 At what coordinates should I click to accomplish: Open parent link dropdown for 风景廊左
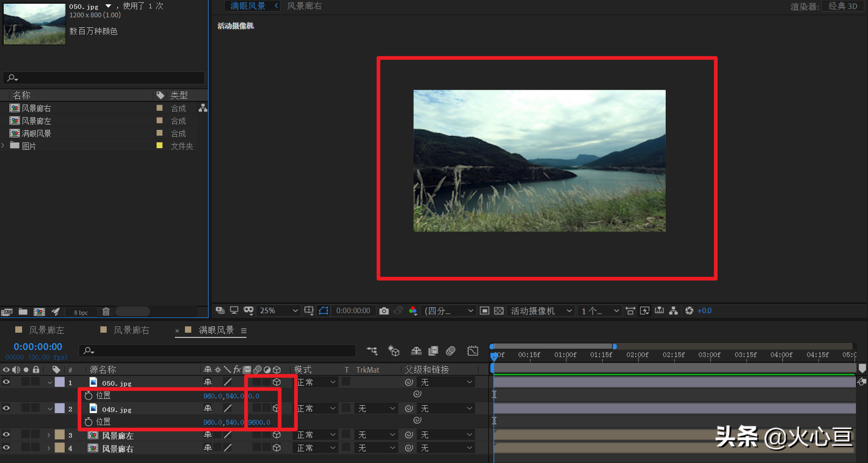[x=447, y=435]
